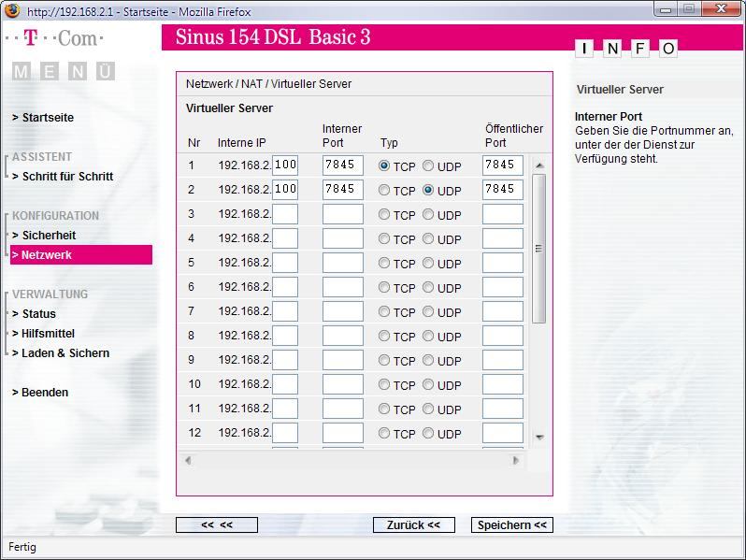
Task: Click the horizontal scroll left arrow
Action: point(189,460)
